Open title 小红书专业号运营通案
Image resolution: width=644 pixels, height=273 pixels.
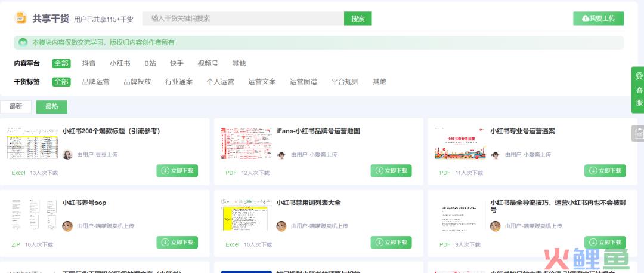[x=522, y=131]
